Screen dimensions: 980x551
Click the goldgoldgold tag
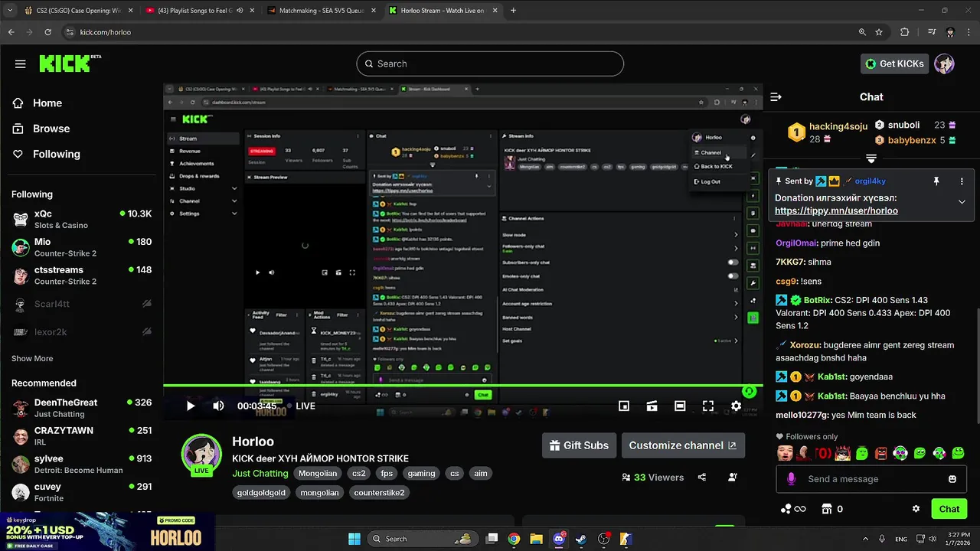pos(261,493)
